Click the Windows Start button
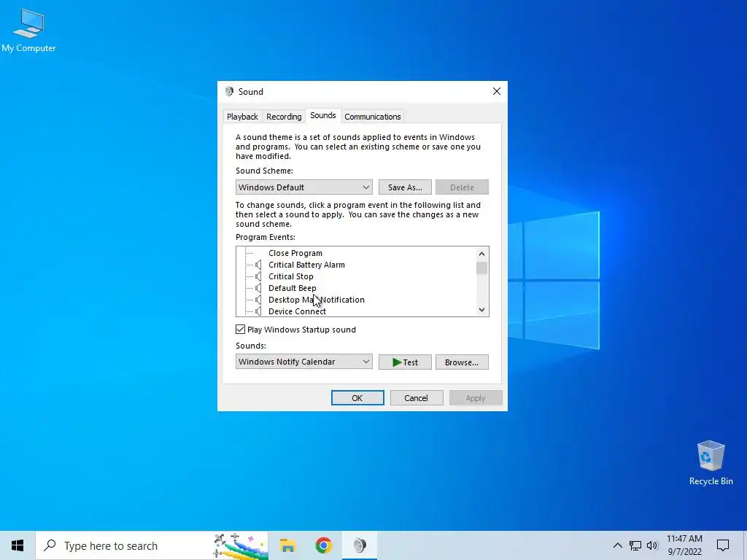The width and height of the screenshot is (747, 560). (18, 545)
